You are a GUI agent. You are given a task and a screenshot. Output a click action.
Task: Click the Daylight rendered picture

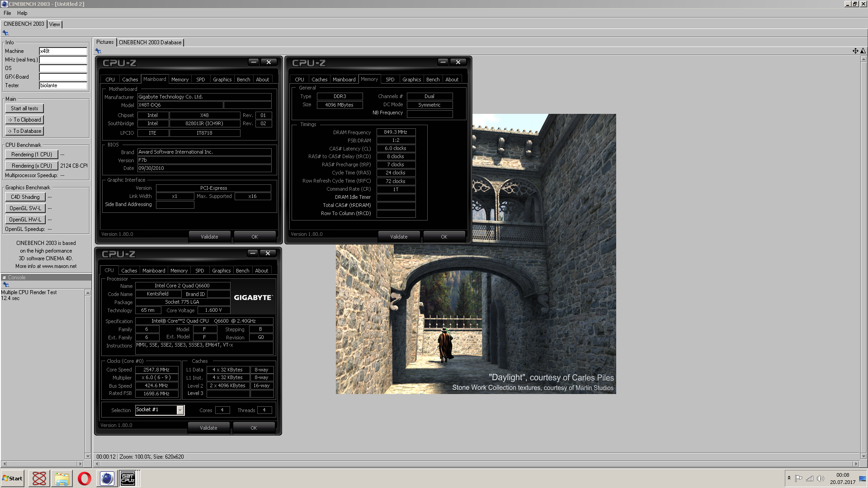point(476,254)
